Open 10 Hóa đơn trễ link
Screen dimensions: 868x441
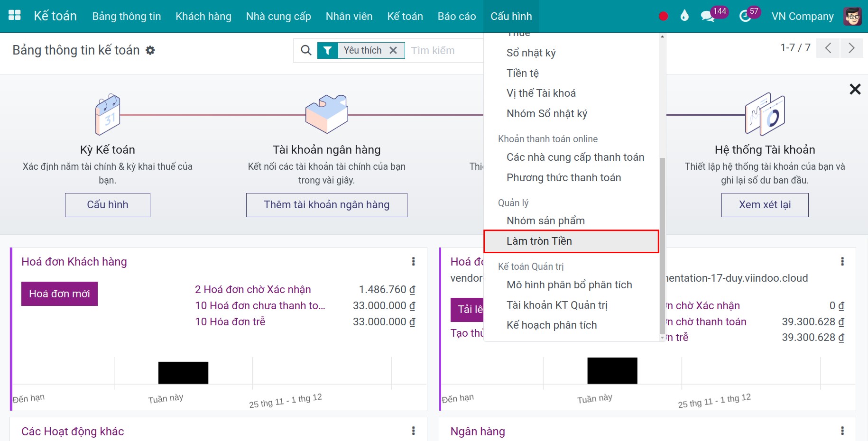230,322
